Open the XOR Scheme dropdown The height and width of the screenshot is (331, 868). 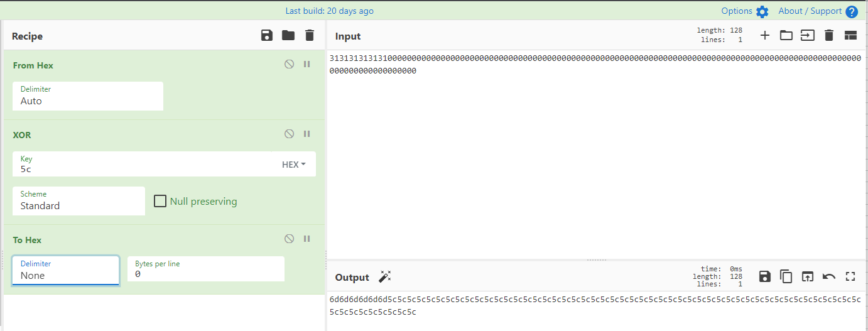(79, 201)
